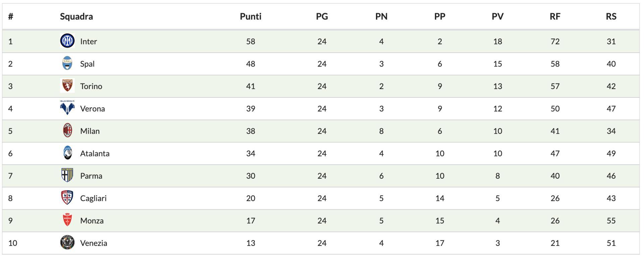Click the RS column header
The image size is (644, 261).
(611, 16)
